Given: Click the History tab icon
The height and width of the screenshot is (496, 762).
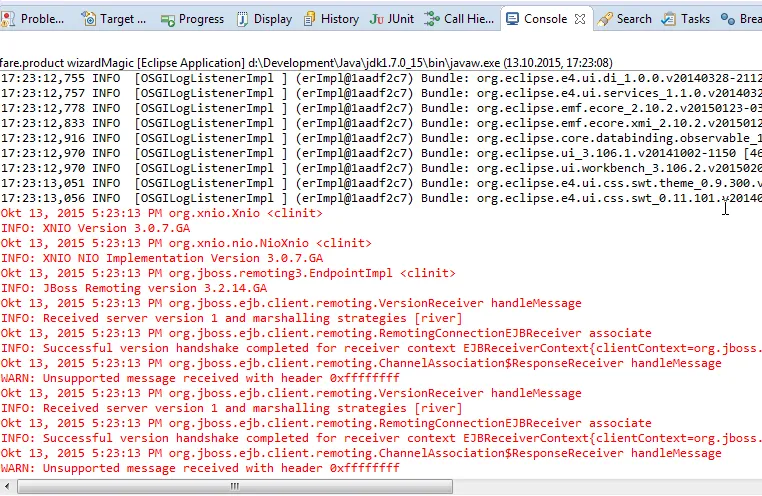Looking at the screenshot, I should click(x=309, y=19).
